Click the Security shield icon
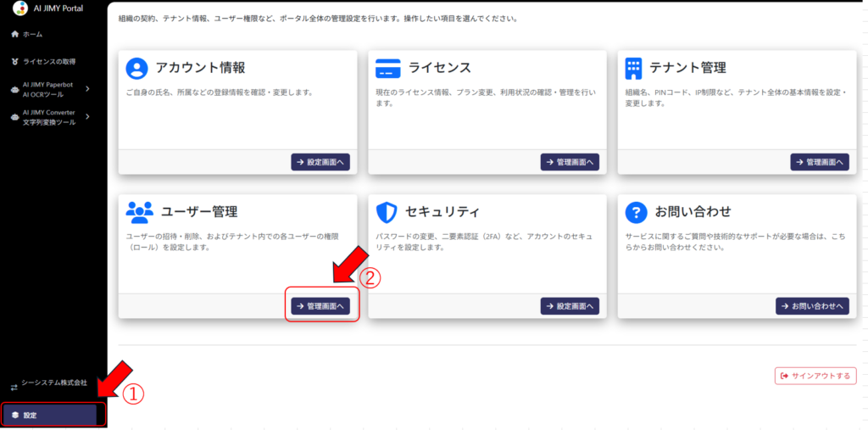This screenshot has height=430, width=868. 387,212
